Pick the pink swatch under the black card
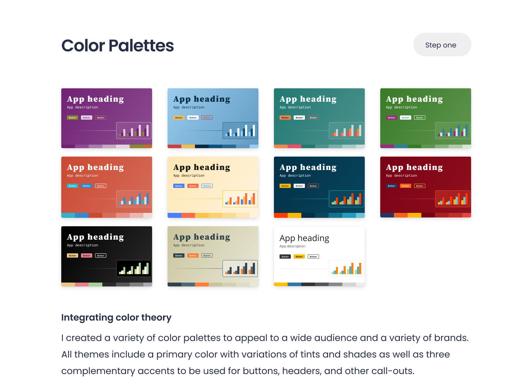This screenshot has width=532, height=392. (82, 284)
